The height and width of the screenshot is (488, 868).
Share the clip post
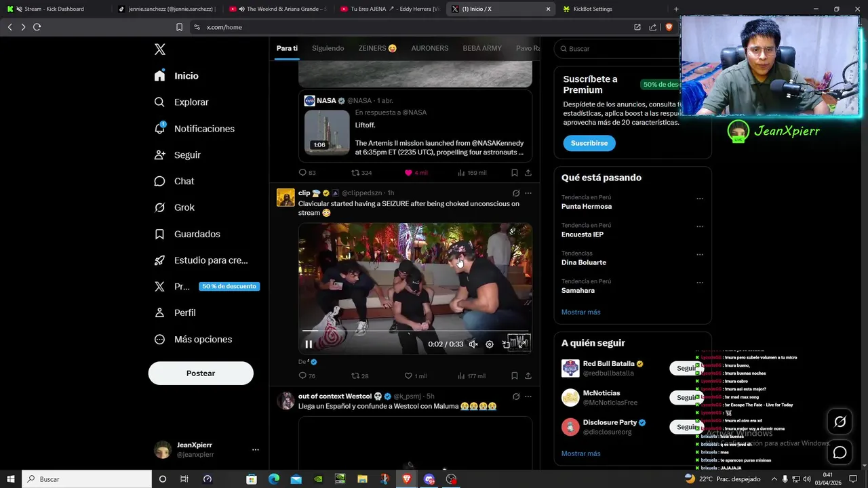click(528, 375)
